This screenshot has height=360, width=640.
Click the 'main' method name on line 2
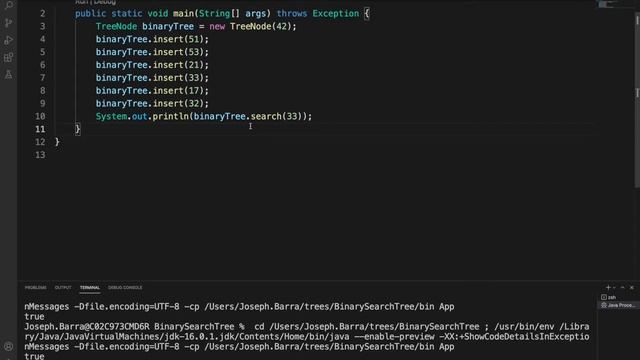pyautogui.click(x=183, y=13)
